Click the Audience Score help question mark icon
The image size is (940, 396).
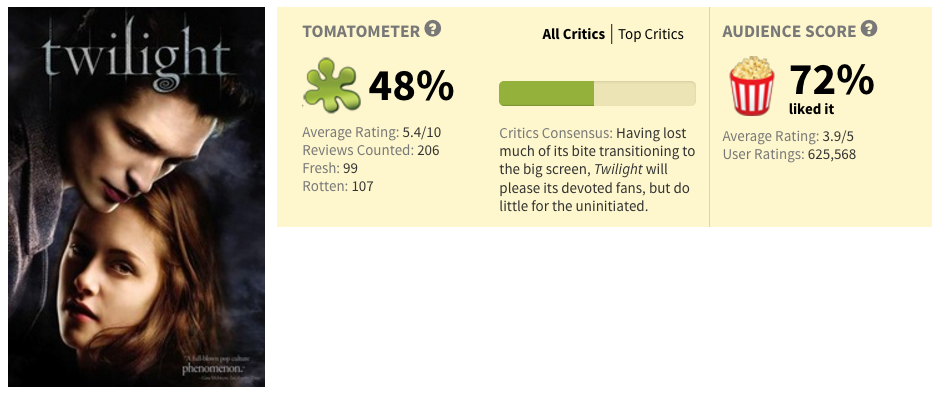[869, 29]
